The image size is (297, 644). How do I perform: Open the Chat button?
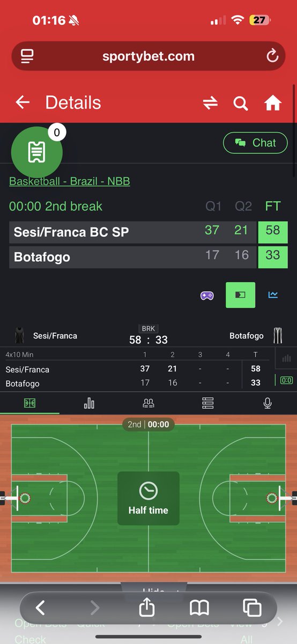pyautogui.click(x=256, y=143)
